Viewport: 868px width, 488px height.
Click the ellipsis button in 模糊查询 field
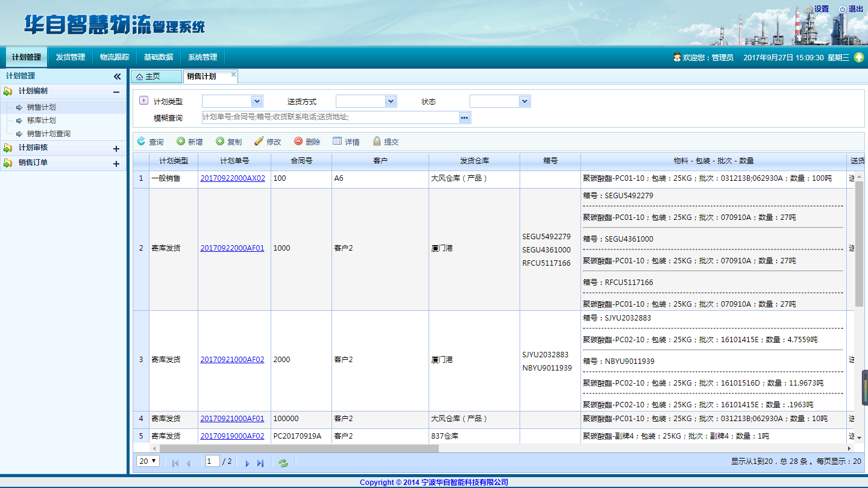pos(464,117)
